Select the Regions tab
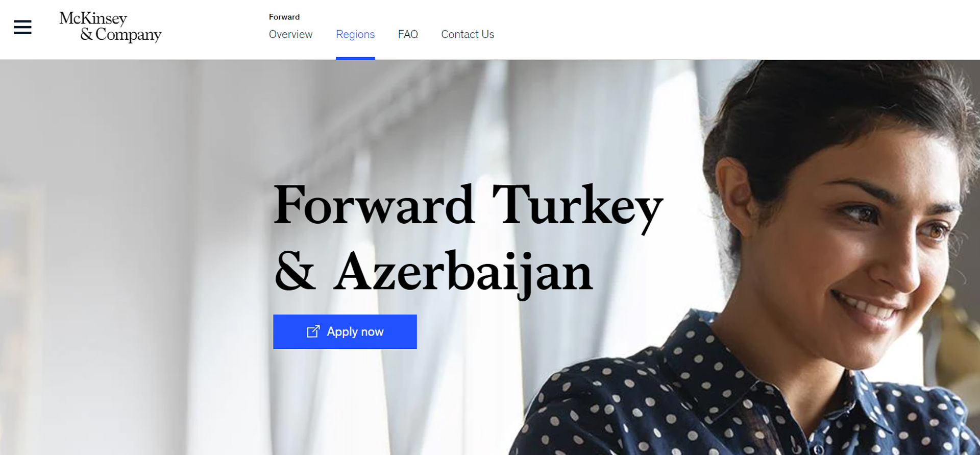The height and width of the screenshot is (455, 980). tap(355, 34)
